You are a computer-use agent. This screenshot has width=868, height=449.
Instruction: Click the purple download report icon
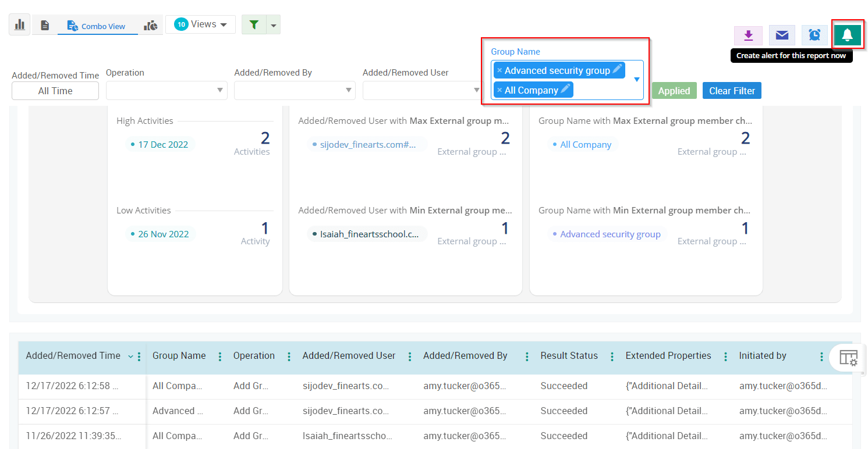click(x=749, y=35)
